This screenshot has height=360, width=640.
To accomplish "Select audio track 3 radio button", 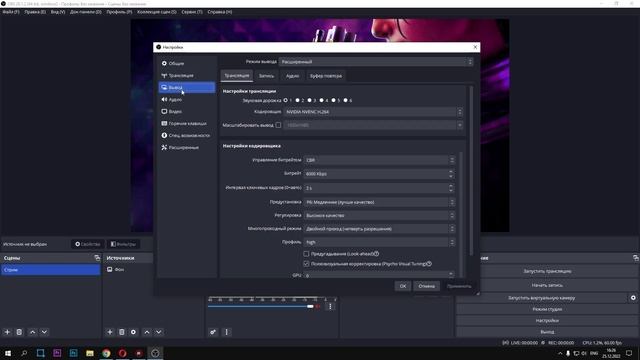I will coord(310,100).
